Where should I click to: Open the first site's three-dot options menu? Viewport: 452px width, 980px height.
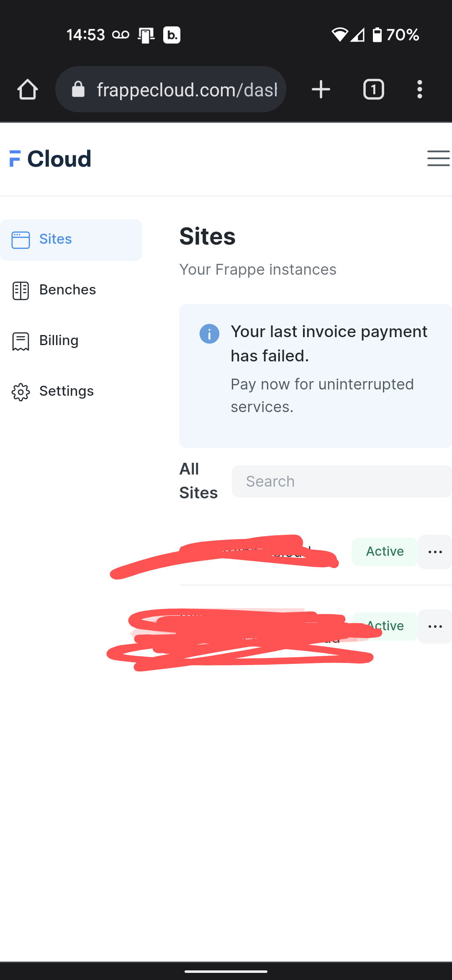point(434,552)
